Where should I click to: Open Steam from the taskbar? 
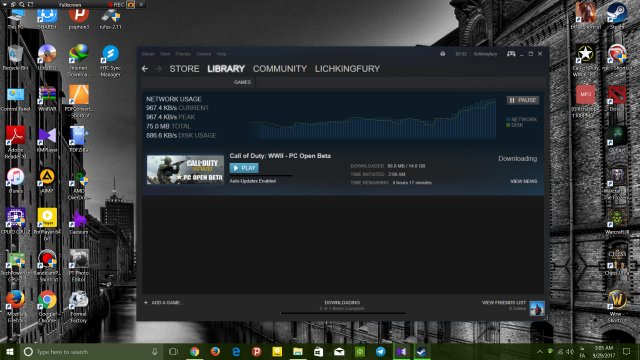pos(422,351)
